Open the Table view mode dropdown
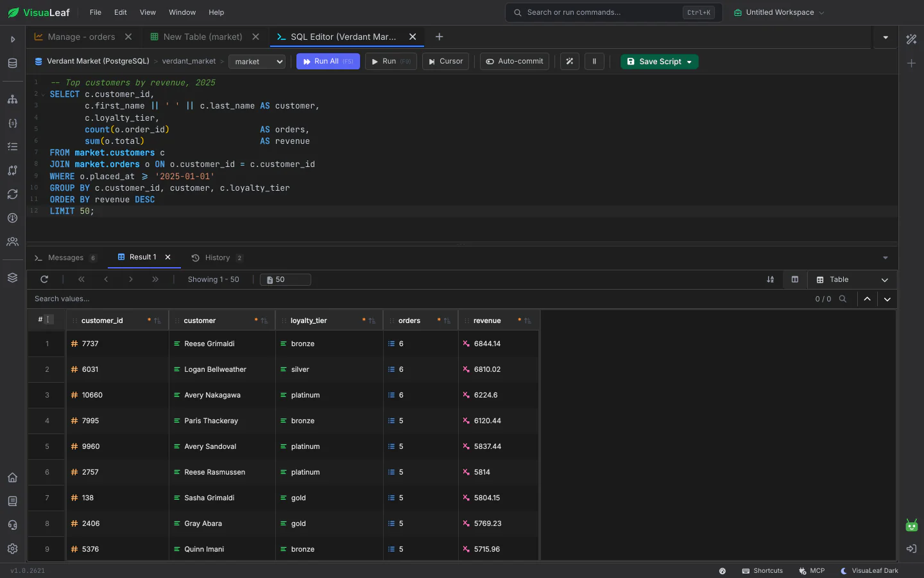 coord(852,279)
